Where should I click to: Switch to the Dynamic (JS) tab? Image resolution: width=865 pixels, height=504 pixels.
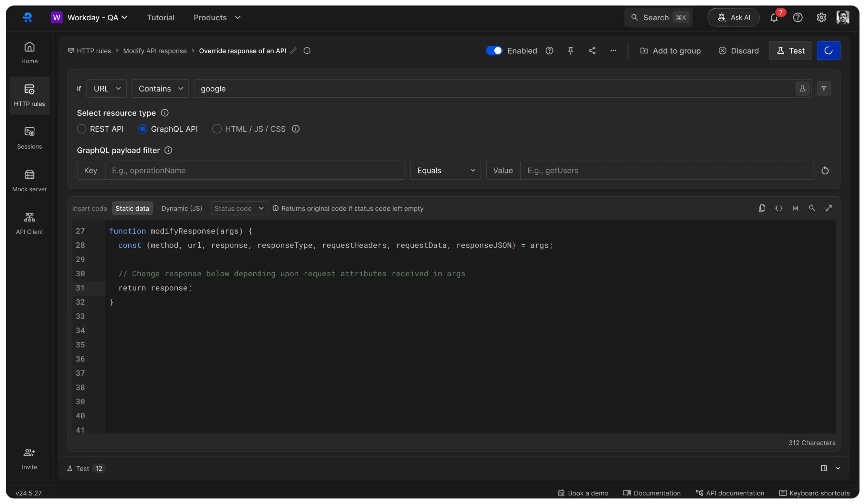(181, 207)
